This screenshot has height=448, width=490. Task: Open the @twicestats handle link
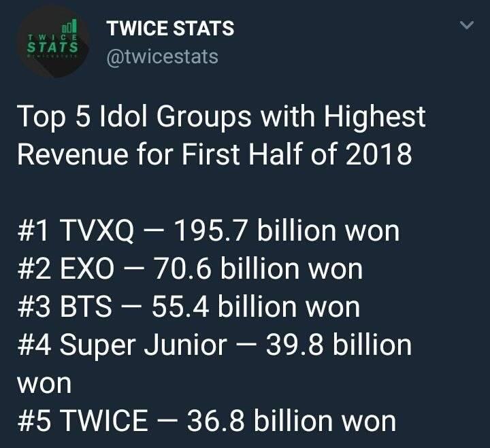click(x=163, y=56)
